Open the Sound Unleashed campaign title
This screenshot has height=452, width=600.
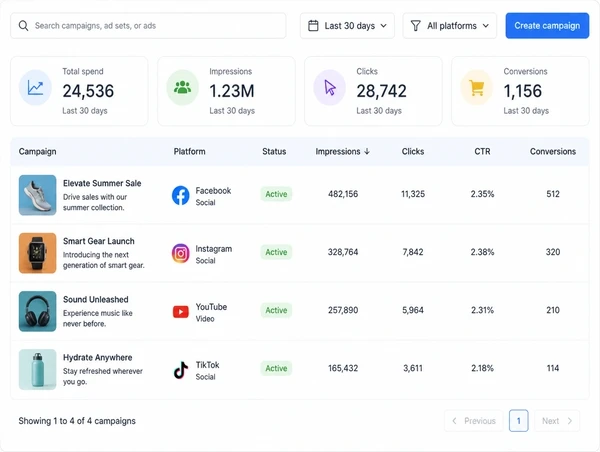pyautogui.click(x=96, y=299)
